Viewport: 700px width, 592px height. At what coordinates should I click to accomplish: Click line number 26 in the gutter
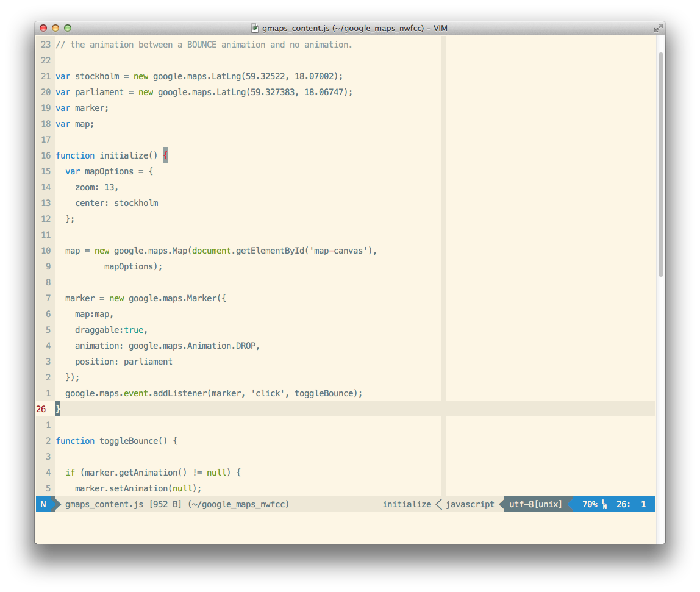tap(41, 409)
